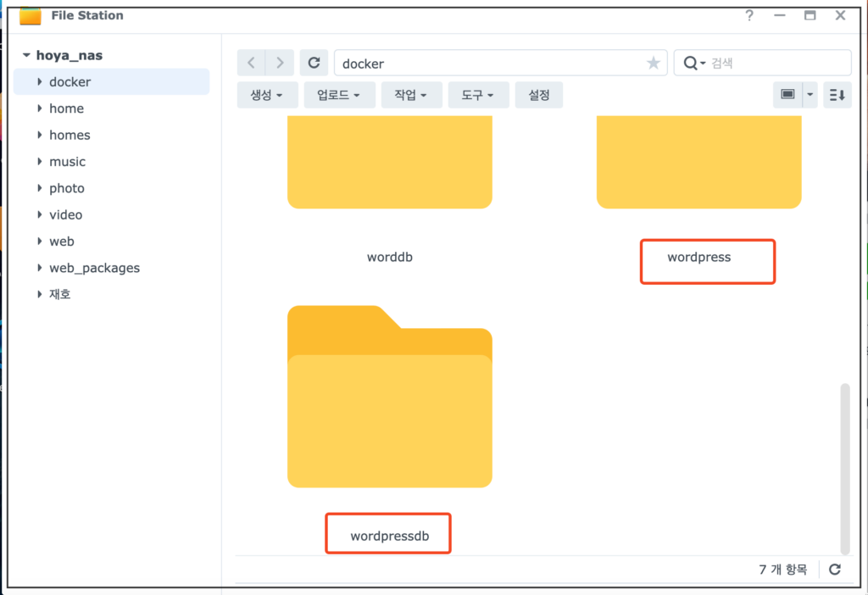
Task: Click the vertical scrollbar in file pane
Action: (845, 468)
